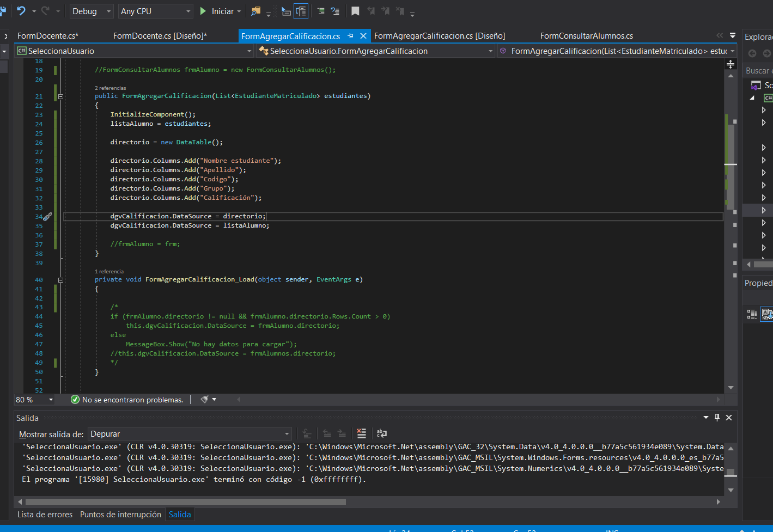Select the Salida bottom tab
This screenshot has width=773, height=532.
pyautogui.click(x=180, y=515)
